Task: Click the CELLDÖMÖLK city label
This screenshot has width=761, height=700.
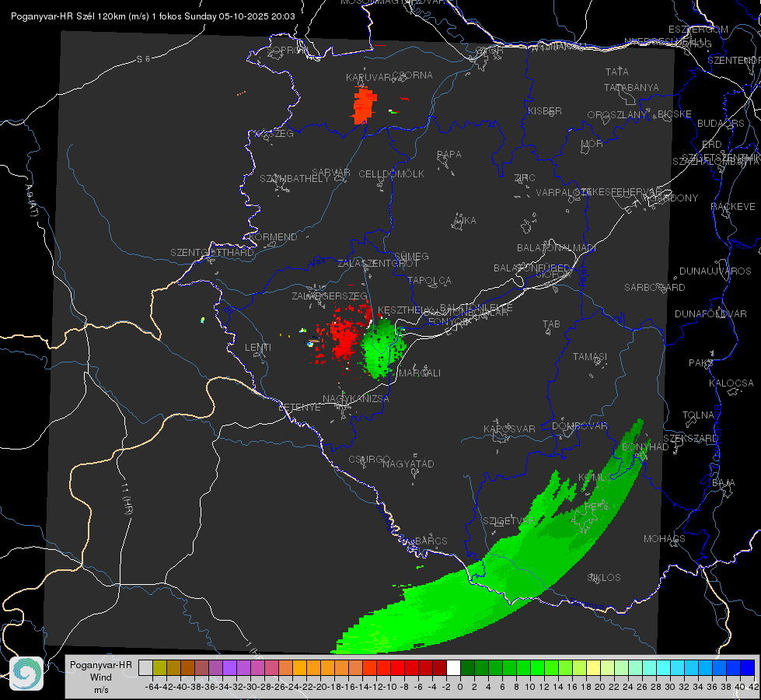Action: pos(392,174)
